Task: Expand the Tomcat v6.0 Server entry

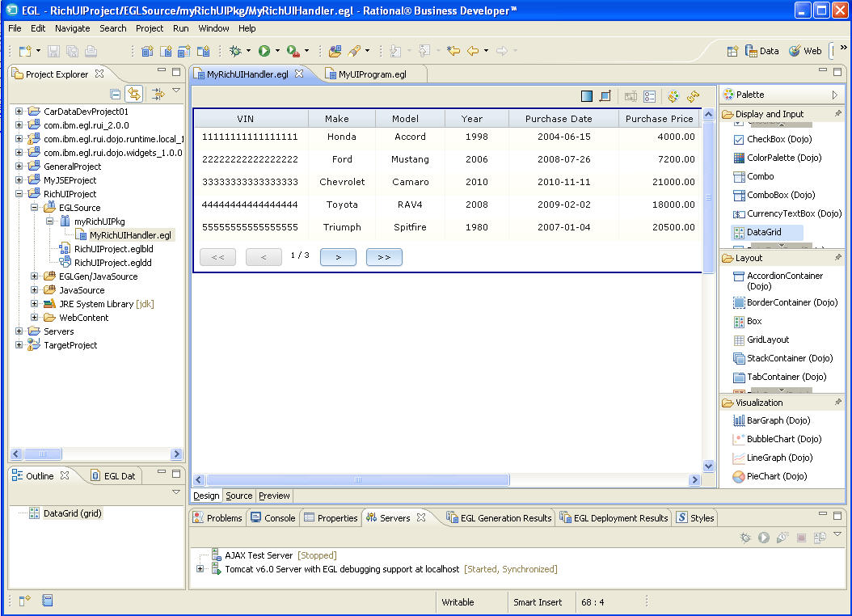Action: [x=200, y=569]
